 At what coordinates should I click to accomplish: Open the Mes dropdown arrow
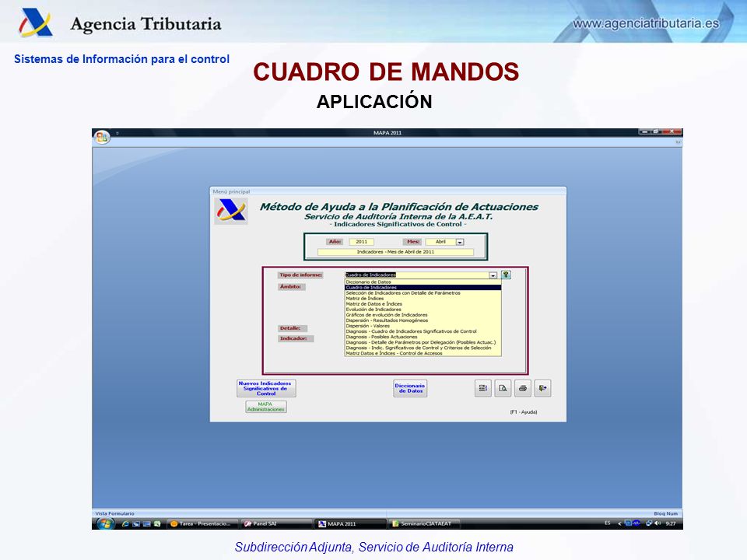tap(460, 242)
